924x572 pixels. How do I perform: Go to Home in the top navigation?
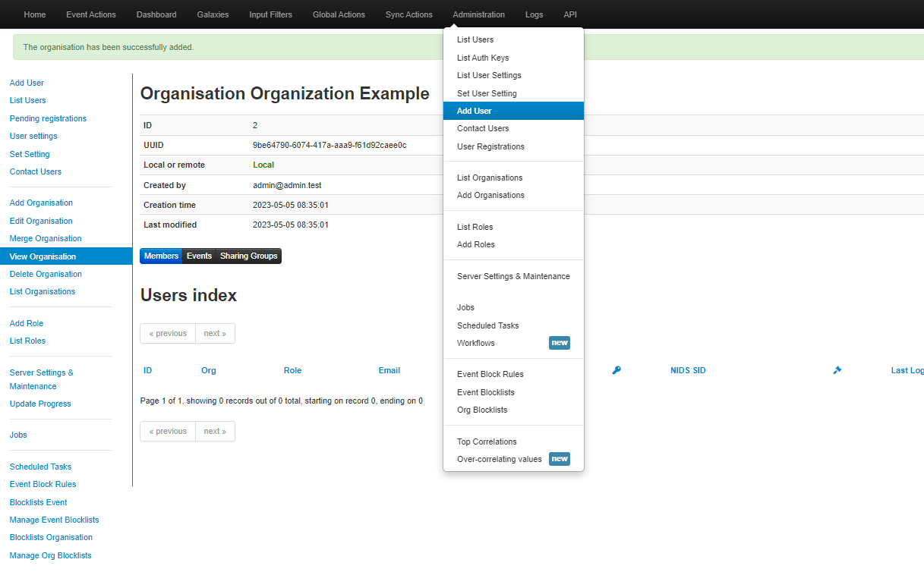pyautogui.click(x=34, y=14)
